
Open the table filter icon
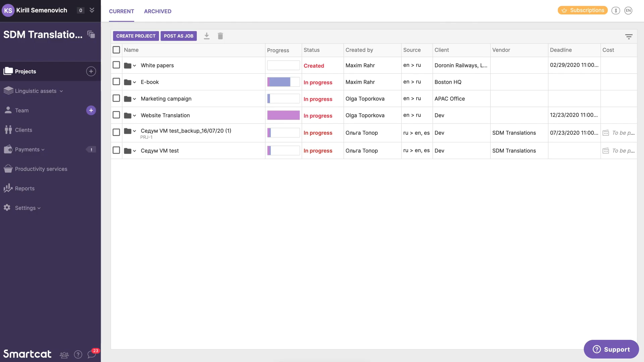629,37
